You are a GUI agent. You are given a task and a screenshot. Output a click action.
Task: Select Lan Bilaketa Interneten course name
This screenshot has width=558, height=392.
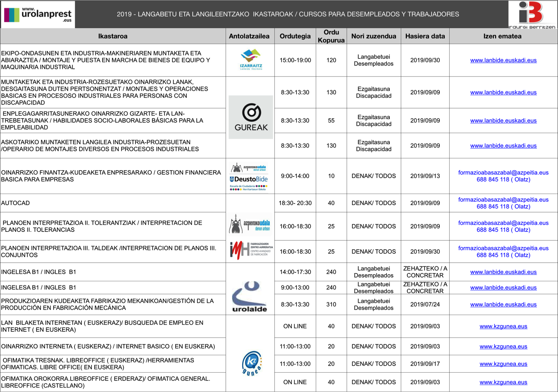click(102, 326)
